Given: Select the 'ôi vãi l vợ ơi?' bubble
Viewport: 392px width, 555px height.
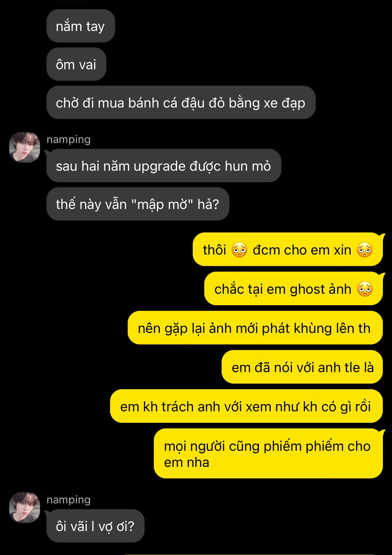Looking at the screenshot, I should point(95,526).
